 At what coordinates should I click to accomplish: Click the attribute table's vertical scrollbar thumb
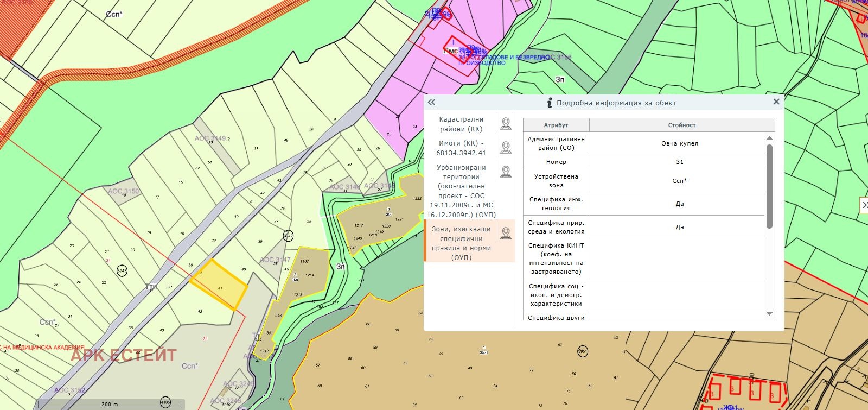[769, 186]
